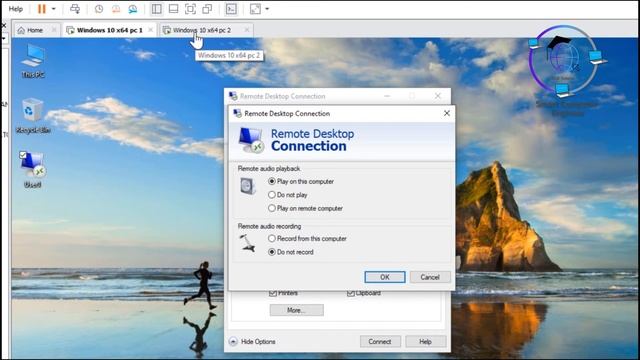640x360 pixels.
Task: Close the Windows 10 x64 pc 2 tab
Action: point(247,30)
